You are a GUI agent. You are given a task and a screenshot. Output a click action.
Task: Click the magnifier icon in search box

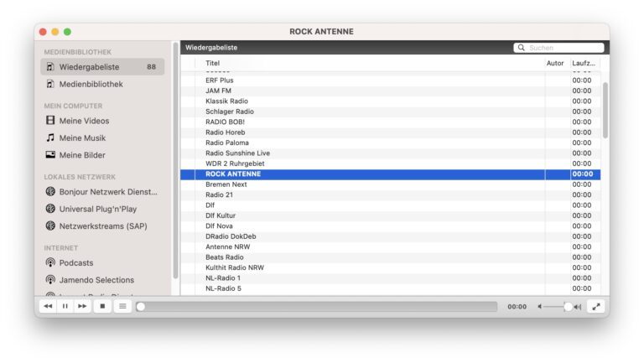(x=522, y=48)
